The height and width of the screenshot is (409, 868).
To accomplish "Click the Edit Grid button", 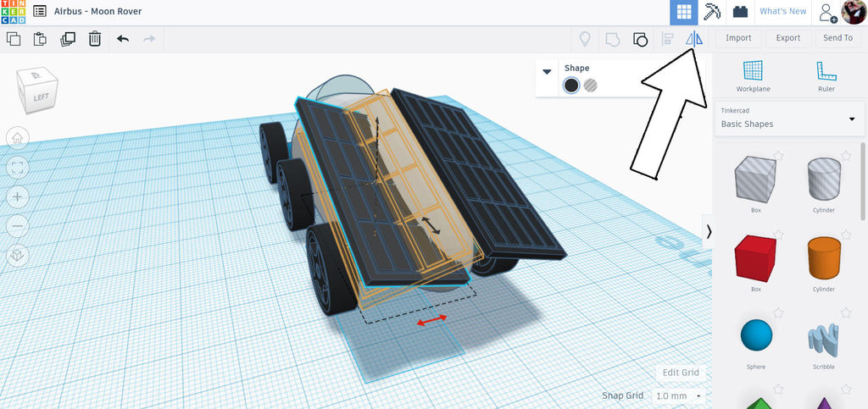I will [x=681, y=373].
